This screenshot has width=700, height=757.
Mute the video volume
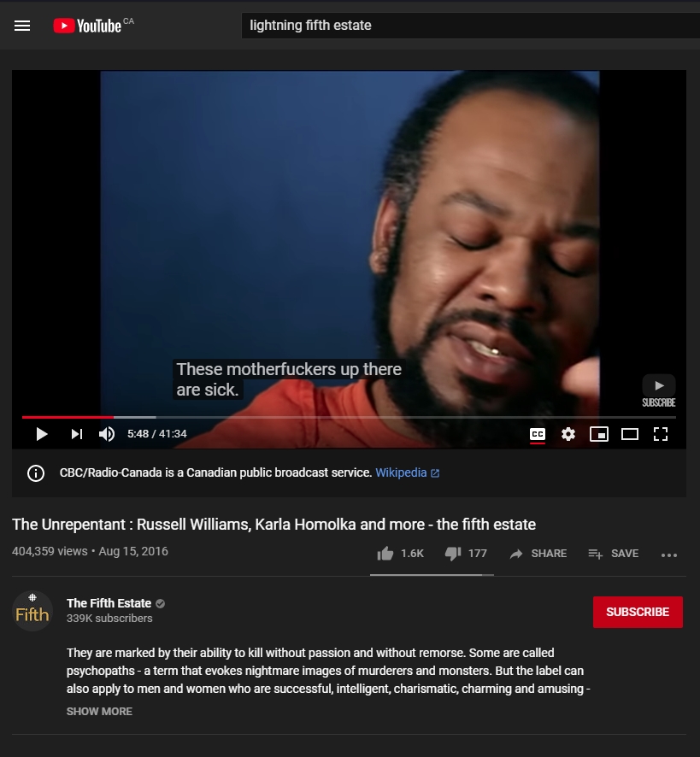coord(107,434)
